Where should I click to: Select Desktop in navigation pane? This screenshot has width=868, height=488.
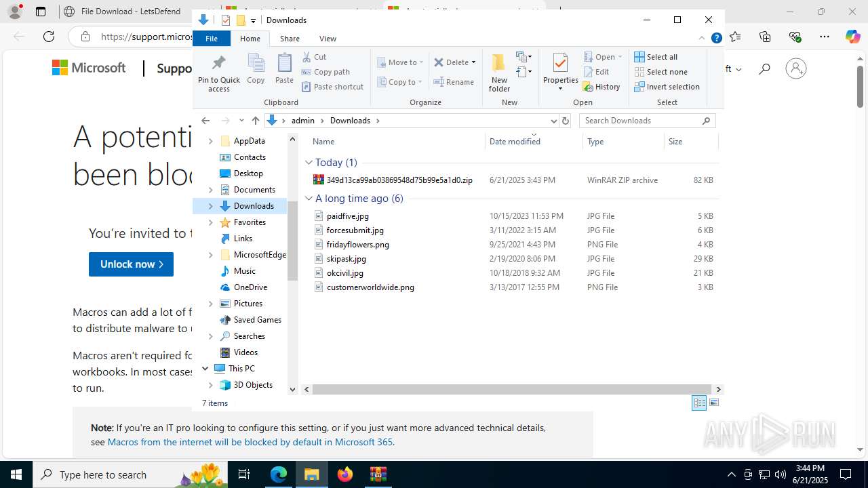248,174
